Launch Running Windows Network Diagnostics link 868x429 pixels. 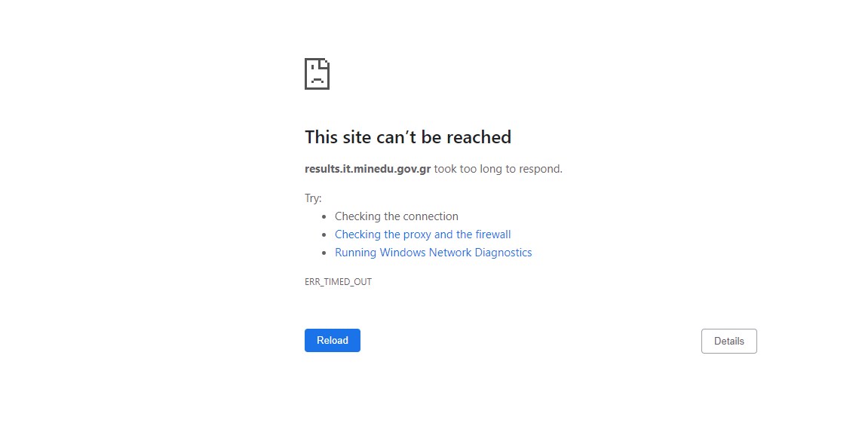click(434, 253)
